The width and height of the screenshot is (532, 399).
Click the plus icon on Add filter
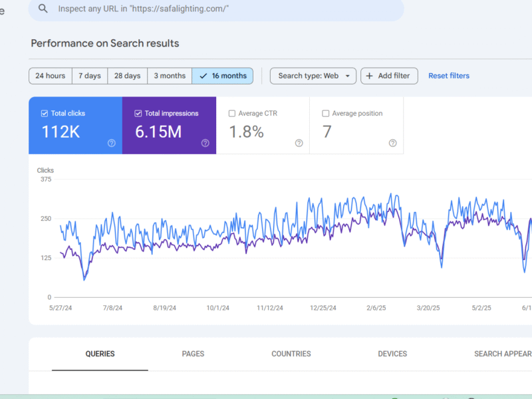[x=370, y=76]
